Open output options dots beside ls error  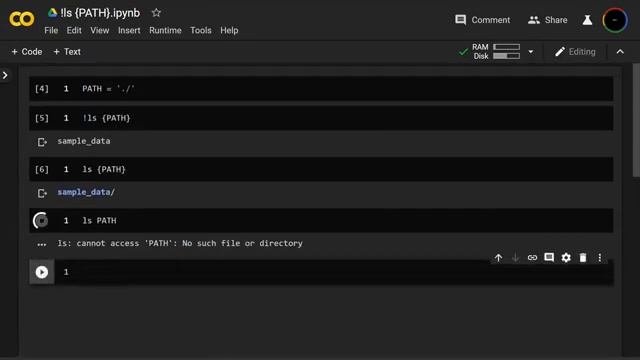coord(42,244)
